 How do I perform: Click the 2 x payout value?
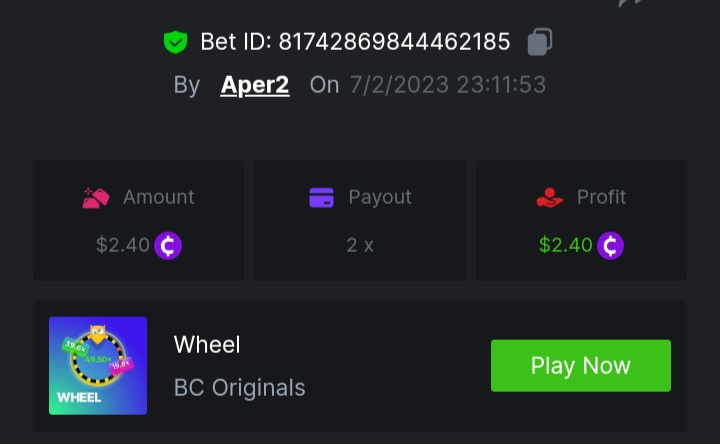coord(360,245)
